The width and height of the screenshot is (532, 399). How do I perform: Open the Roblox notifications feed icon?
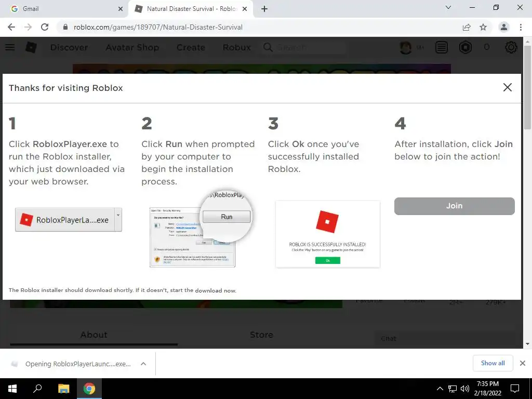(x=442, y=47)
